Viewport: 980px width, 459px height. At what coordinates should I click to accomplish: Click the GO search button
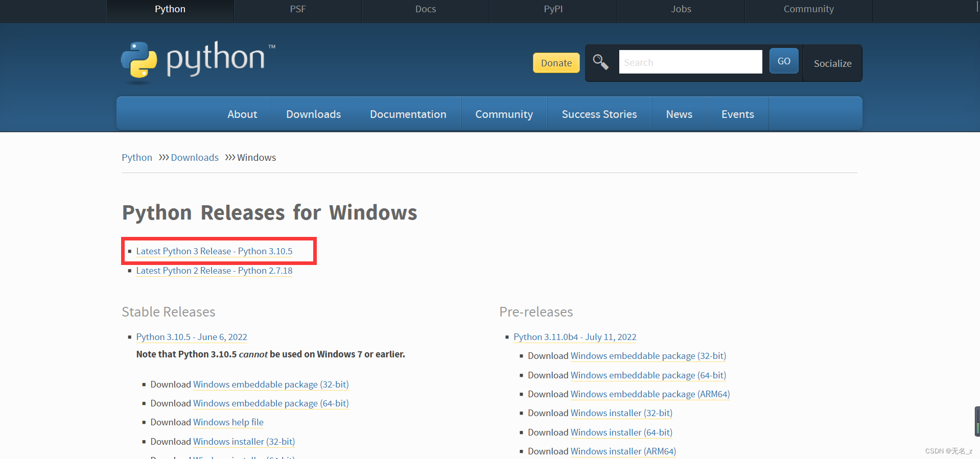click(784, 61)
